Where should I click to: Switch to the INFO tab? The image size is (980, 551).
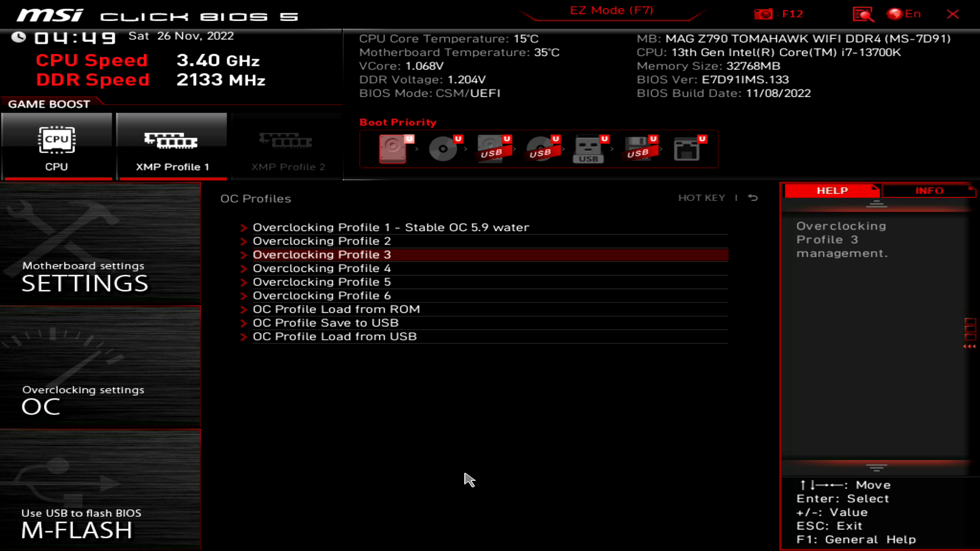click(929, 191)
